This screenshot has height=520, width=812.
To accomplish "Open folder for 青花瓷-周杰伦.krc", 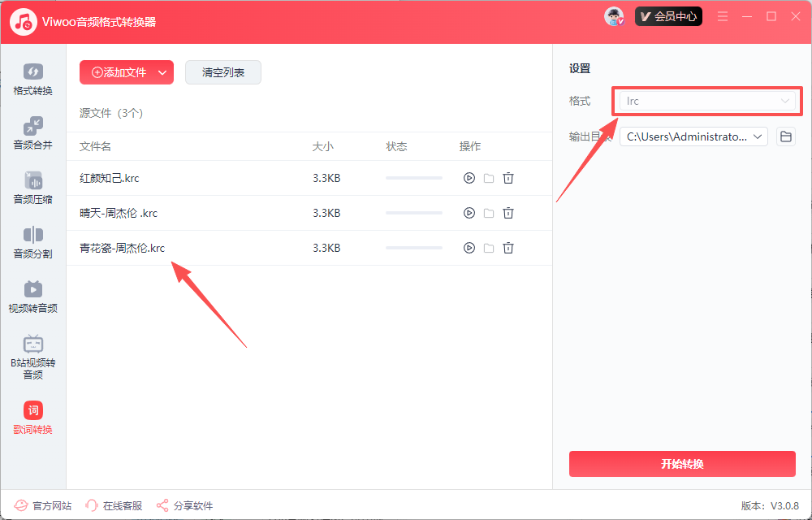I will pyautogui.click(x=489, y=248).
